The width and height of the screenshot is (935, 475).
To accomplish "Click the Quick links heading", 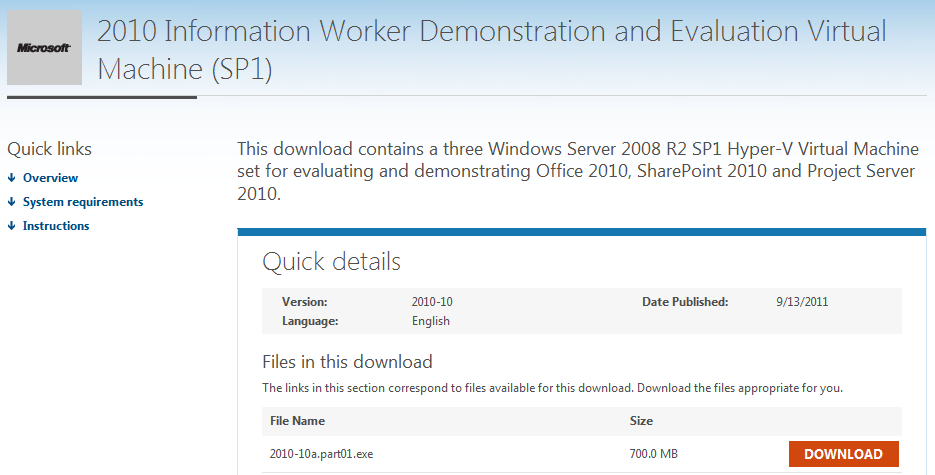I will pyautogui.click(x=49, y=149).
